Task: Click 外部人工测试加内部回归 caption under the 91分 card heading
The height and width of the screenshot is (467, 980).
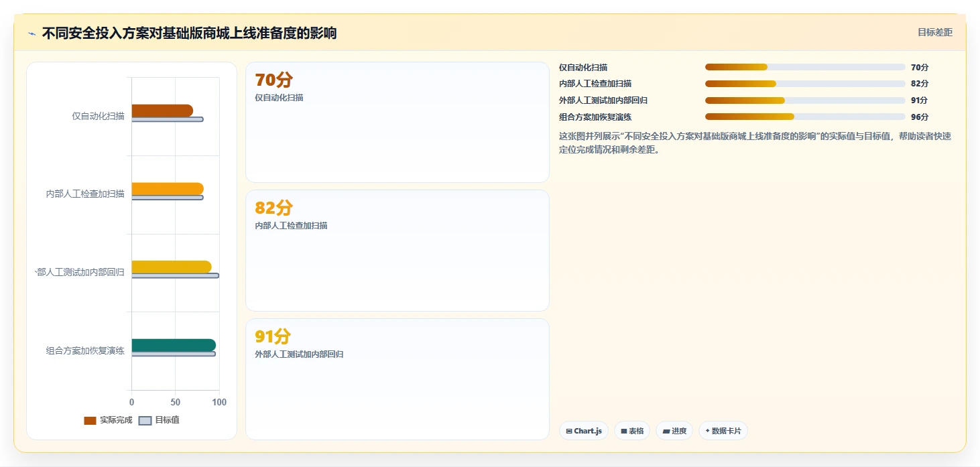Action: point(299,354)
